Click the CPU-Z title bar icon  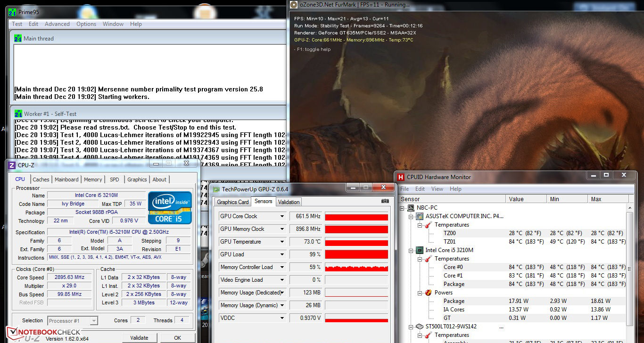coord(12,165)
